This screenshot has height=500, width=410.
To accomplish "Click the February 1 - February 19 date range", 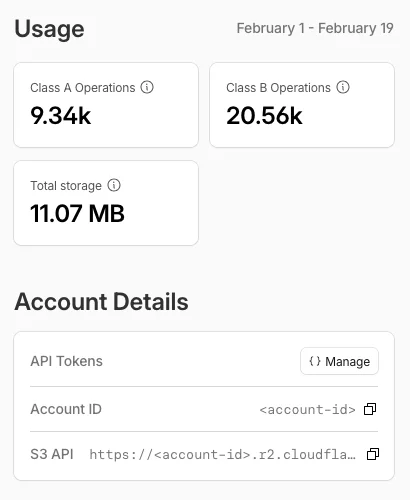I will point(315,28).
